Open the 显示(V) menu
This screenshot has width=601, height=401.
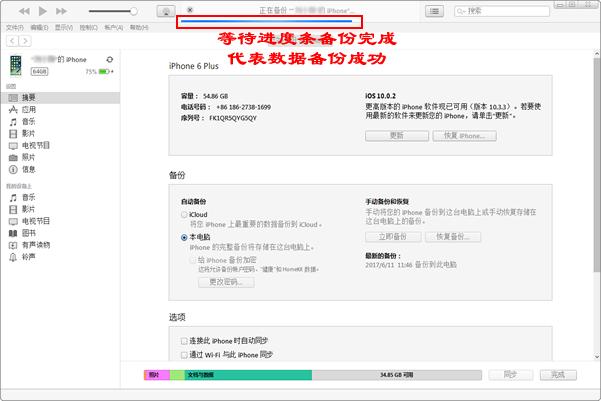[x=64, y=27]
